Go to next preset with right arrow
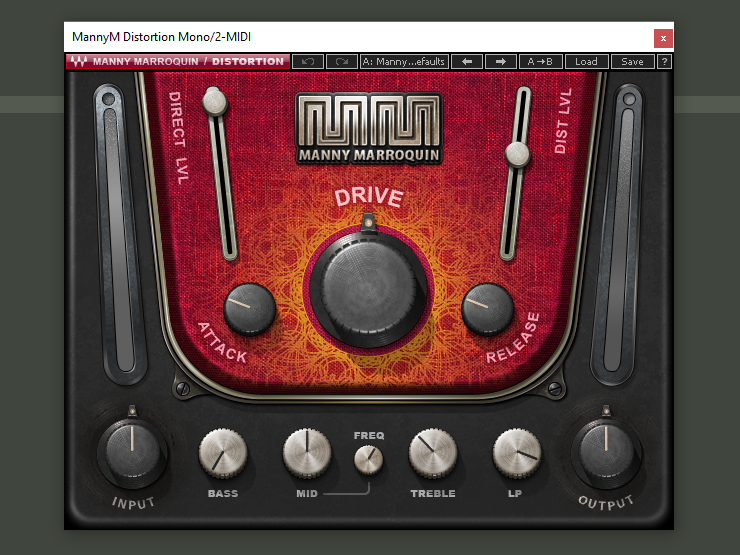Viewport: 740px width, 555px height. click(x=501, y=61)
